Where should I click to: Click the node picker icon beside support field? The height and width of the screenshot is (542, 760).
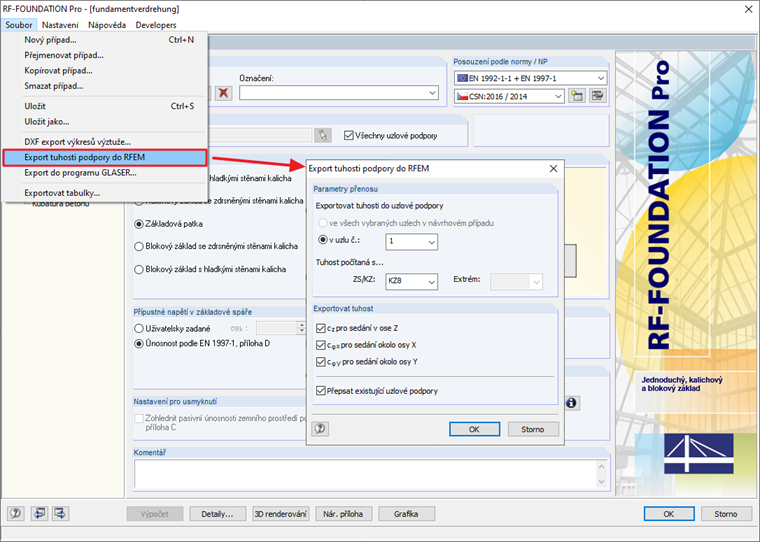click(x=322, y=135)
